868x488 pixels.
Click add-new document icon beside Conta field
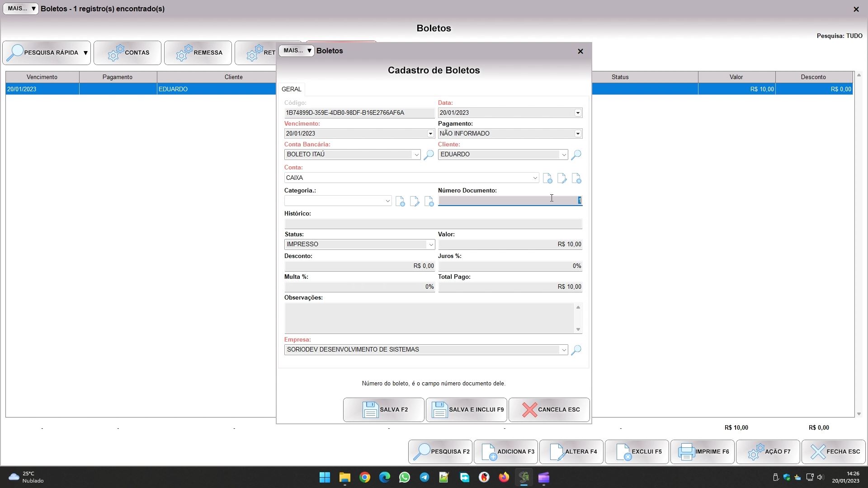(547, 178)
